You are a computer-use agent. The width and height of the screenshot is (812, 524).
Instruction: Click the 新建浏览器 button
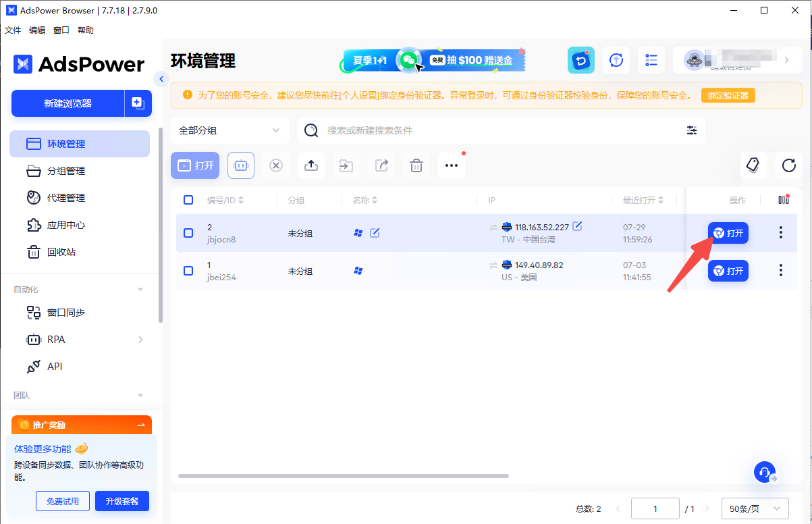[67, 103]
